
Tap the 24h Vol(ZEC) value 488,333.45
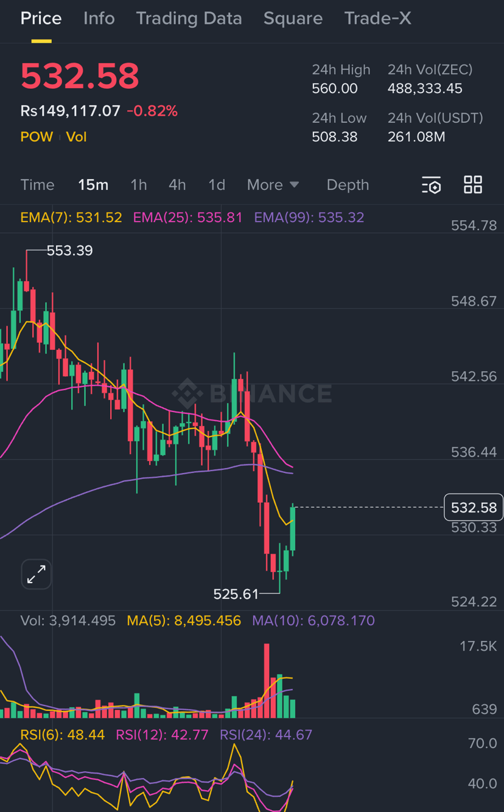(425, 88)
